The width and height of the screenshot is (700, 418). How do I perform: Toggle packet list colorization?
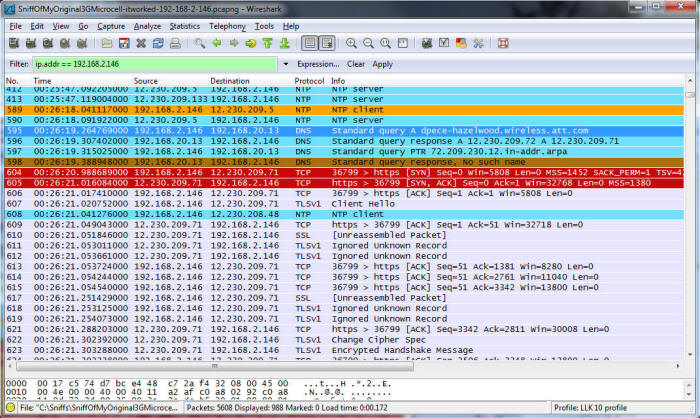tap(310, 43)
